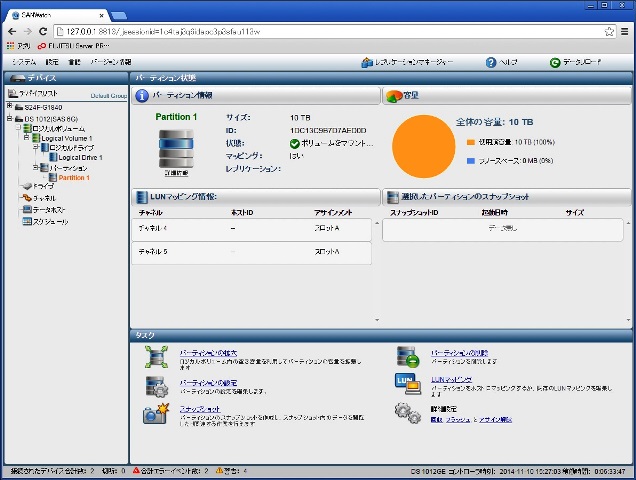Expand the S24F-G1840 device node
The width and height of the screenshot is (636, 480).
coord(9,106)
